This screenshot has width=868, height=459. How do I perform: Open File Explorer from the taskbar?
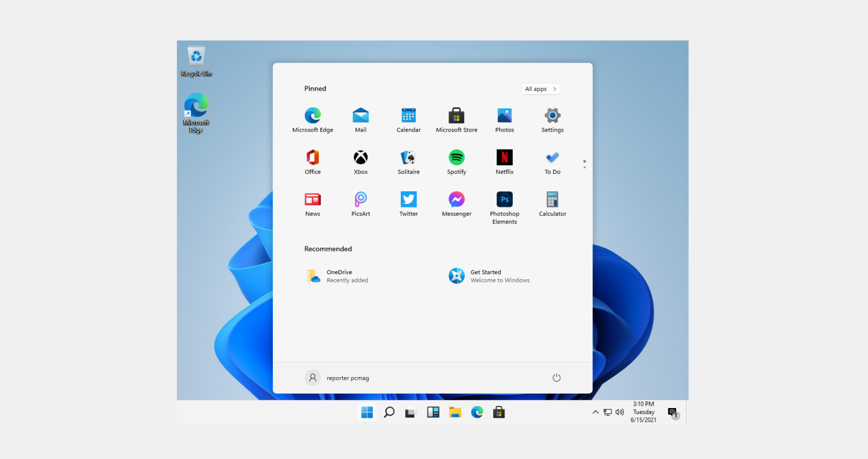pyautogui.click(x=455, y=412)
